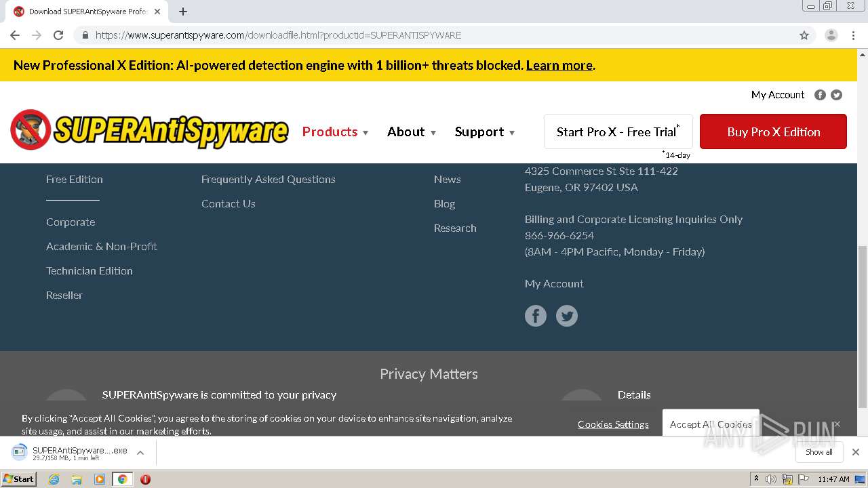Expand the Products menu
This screenshot has height=488, width=868.
coord(335,131)
